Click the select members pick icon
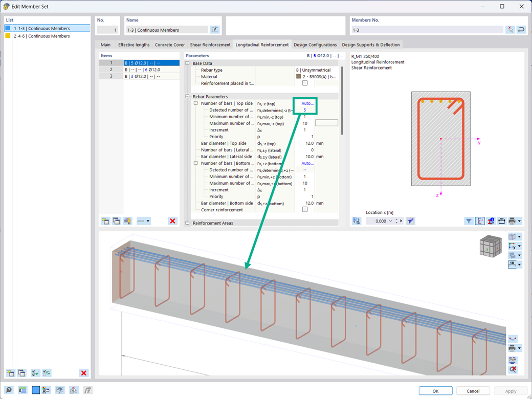This screenshot has width=532, height=399. click(x=509, y=30)
